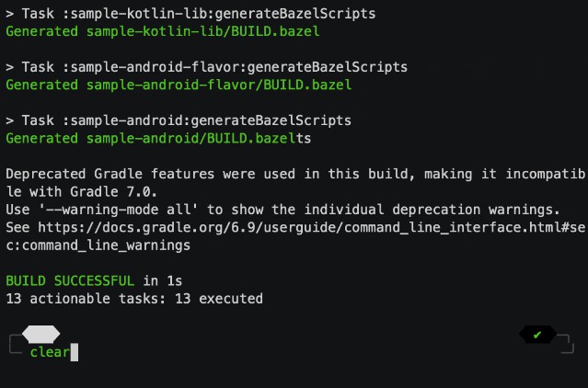The image size is (588, 388).
Task: Click ':sample-kotlin-lib:generateBazelScripts' task name
Action: click(219, 14)
